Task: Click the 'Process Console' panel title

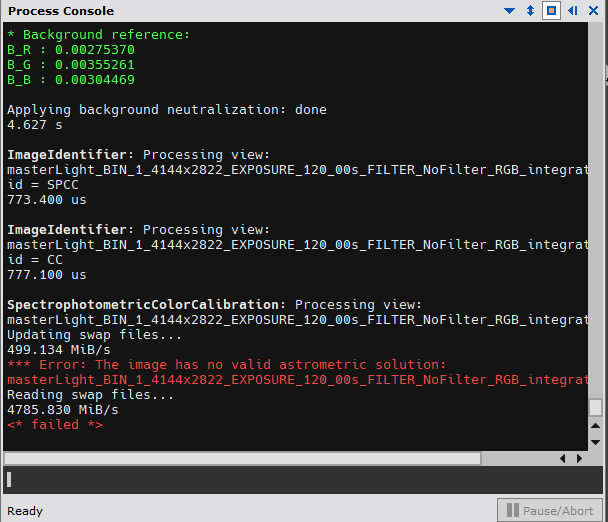Action: pyautogui.click(x=61, y=11)
